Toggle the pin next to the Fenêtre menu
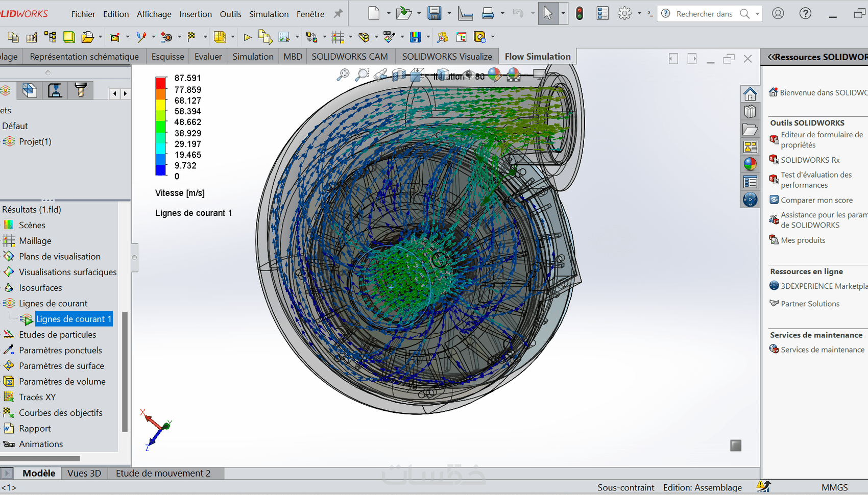868x495 pixels. coord(338,14)
